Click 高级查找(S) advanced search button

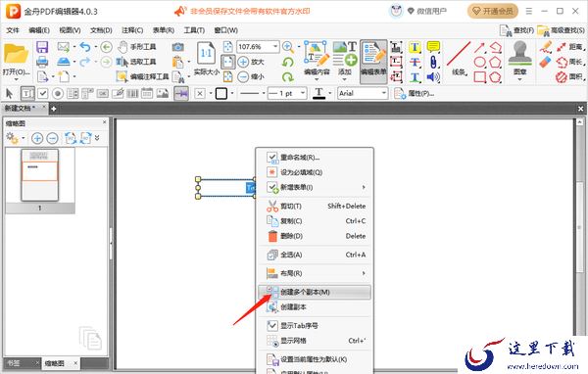tap(561, 30)
